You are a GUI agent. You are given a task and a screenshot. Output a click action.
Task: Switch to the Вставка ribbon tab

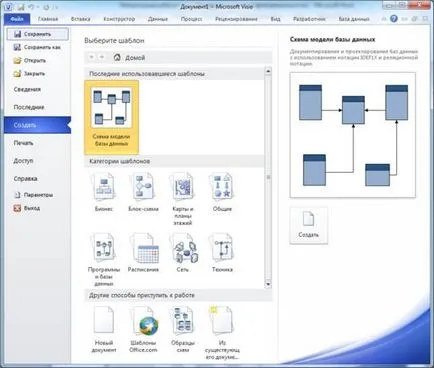pos(81,19)
